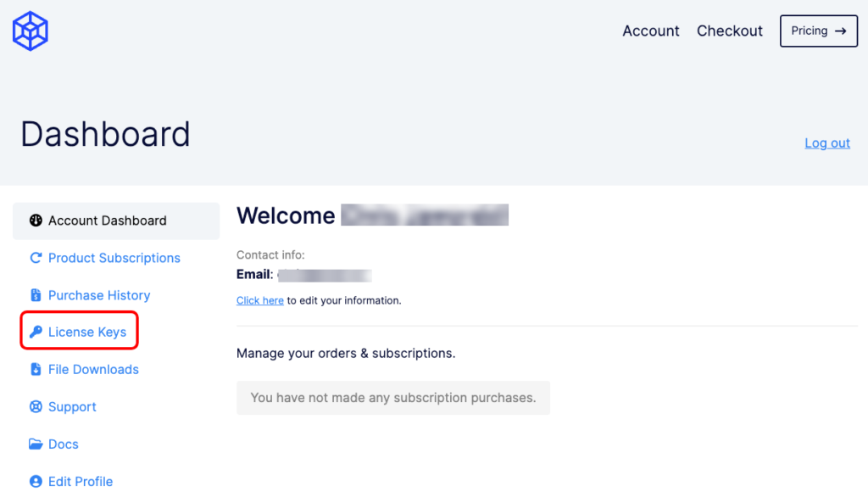
Task: Click the Support lifebuoy icon
Action: tap(36, 406)
